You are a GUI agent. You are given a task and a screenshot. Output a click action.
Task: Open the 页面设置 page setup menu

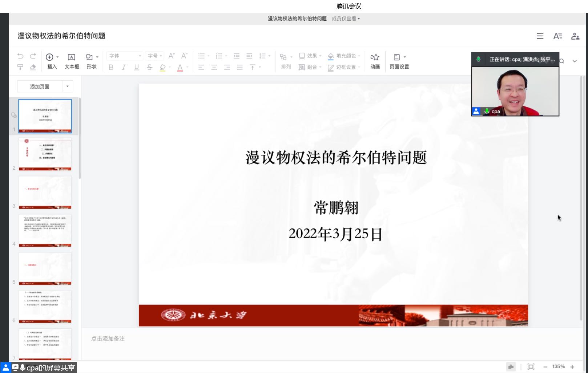click(x=399, y=61)
